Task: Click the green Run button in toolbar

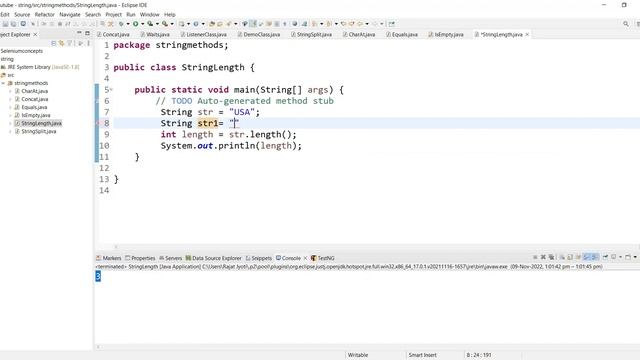Action: pyautogui.click(x=136, y=24)
